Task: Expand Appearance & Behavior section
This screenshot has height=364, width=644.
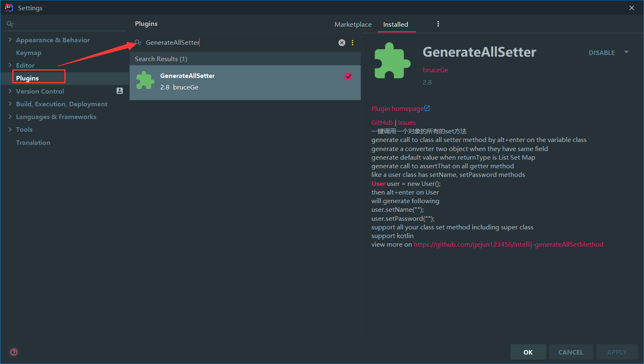Action: coord(10,40)
